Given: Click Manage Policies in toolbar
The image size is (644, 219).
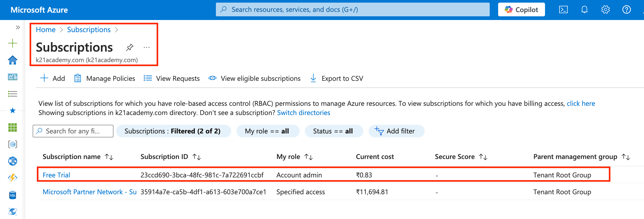Looking at the screenshot, I should pyautogui.click(x=105, y=78).
